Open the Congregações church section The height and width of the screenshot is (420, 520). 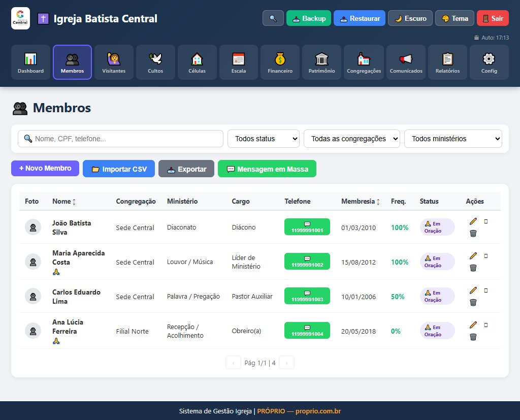pos(364,62)
